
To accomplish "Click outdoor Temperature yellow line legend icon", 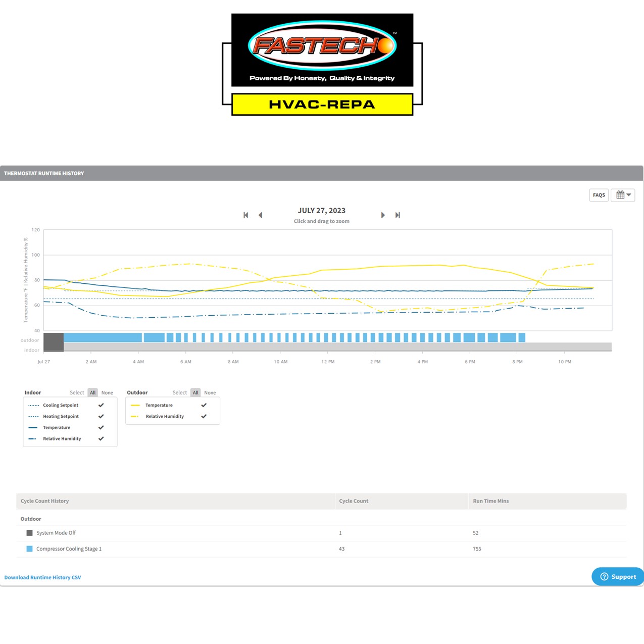I will pyautogui.click(x=135, y=405).
